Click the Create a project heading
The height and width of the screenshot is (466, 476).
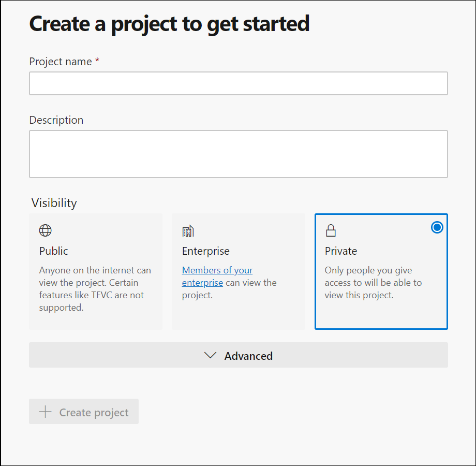(x=170, y=23)
